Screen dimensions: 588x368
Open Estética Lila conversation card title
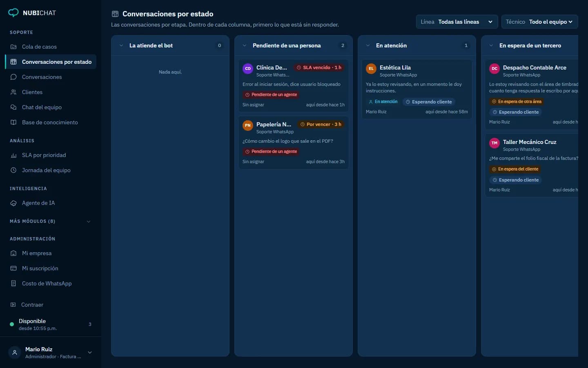(x=395, y=67)
